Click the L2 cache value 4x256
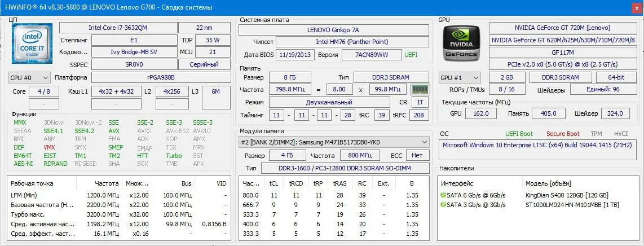This screenshot has height=246, width=644. [x=173, y=91]
